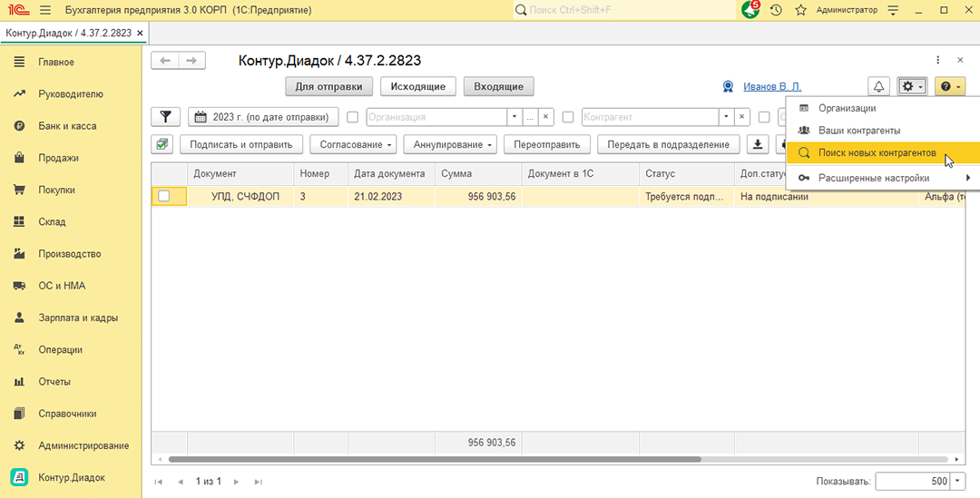Close the Контур.Диадок window tab

tap(140, 34)
